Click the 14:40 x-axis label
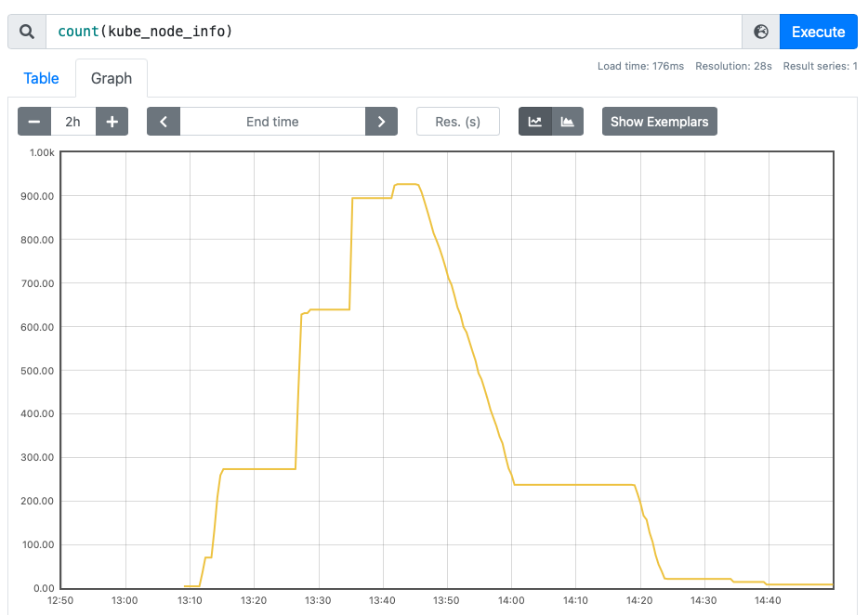868x615 pixels. 768,600
